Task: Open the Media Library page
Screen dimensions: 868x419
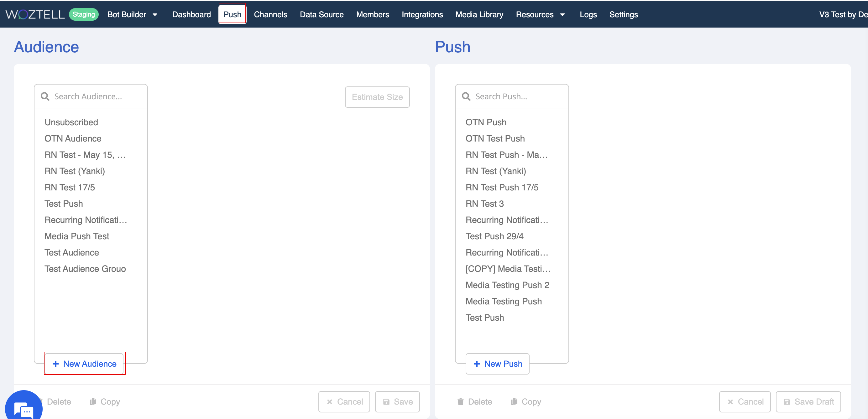Action: click(479, 14)
